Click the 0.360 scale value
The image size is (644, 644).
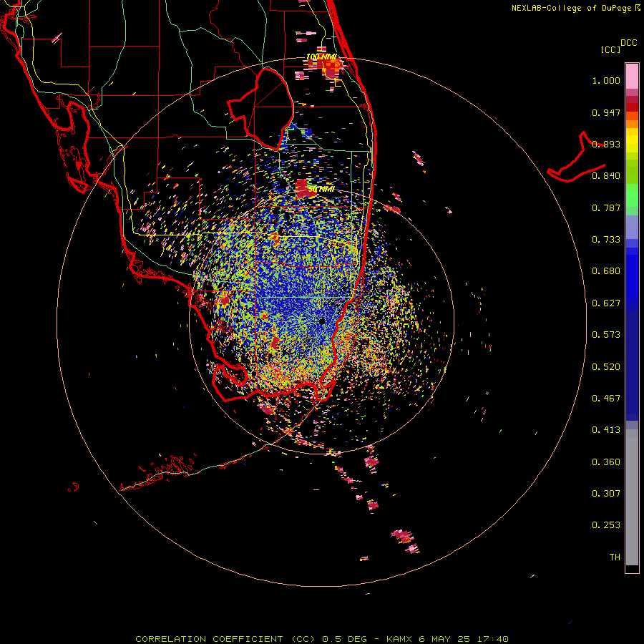coord(606,462)
